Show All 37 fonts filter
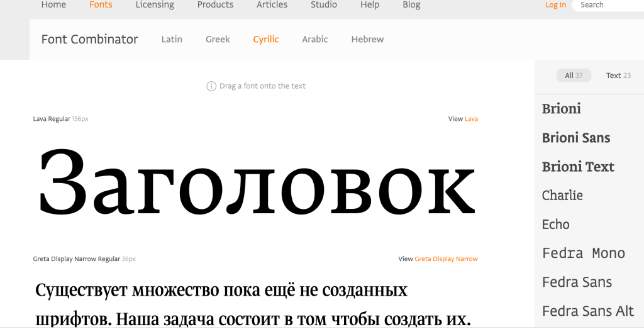 point(574,75)
